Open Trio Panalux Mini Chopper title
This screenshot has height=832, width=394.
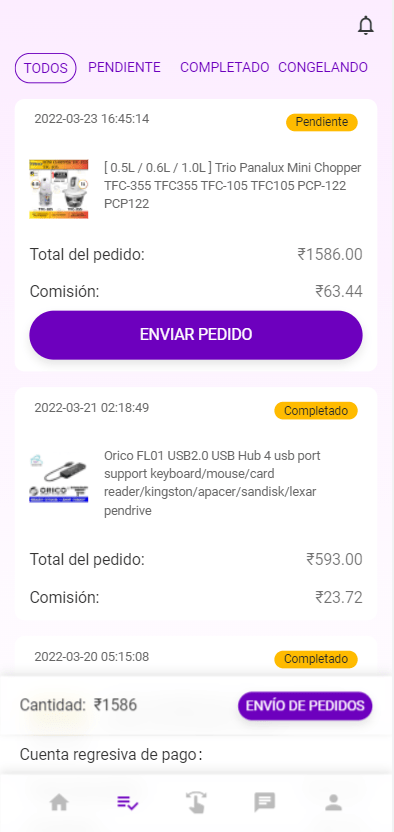tap(233, 186)
